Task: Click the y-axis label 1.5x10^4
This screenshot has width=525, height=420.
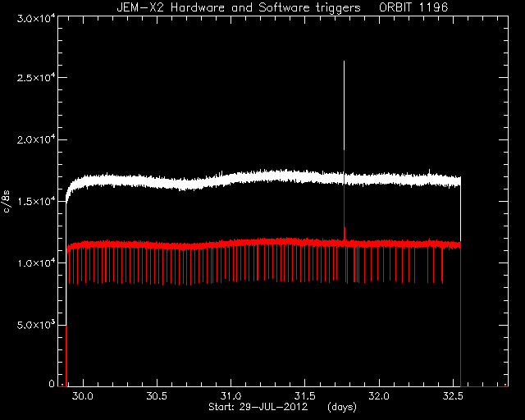Action: click(x=36, y=201)
